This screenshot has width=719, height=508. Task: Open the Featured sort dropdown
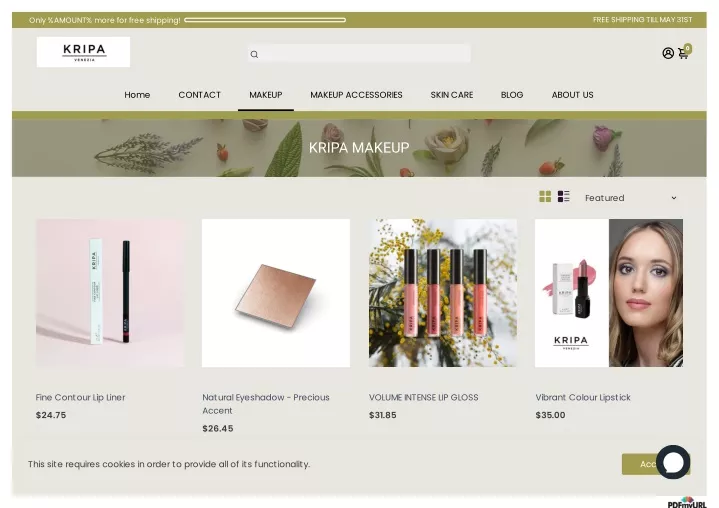(630, 198)
